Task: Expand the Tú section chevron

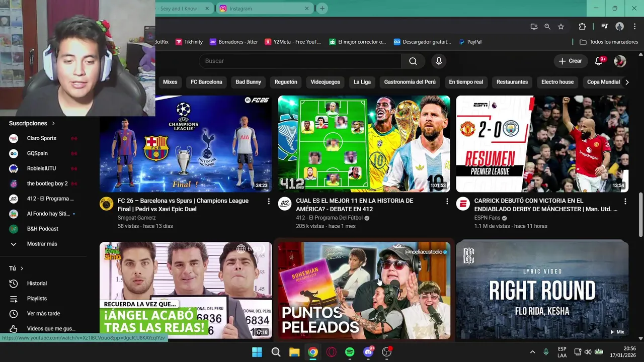Action: pos(22,268)
